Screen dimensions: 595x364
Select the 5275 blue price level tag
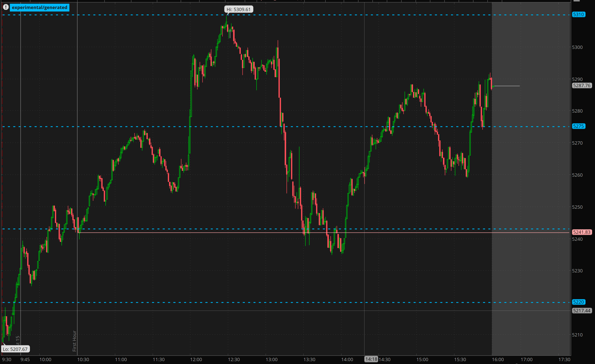(x=578, y=126)
